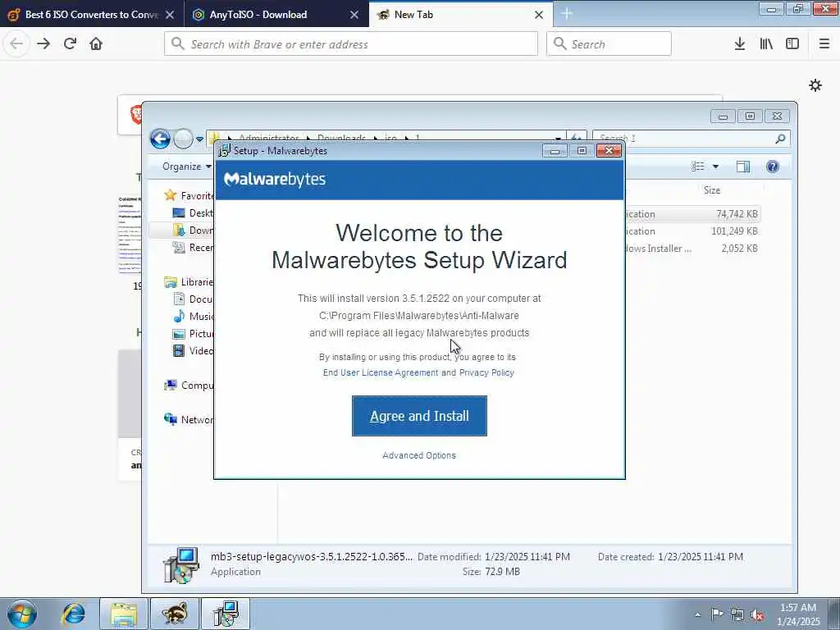Image resolution: width=840 pixels, height=630 pixels.
Task: Open Music library in sidebar
Action: pos(193,316)
